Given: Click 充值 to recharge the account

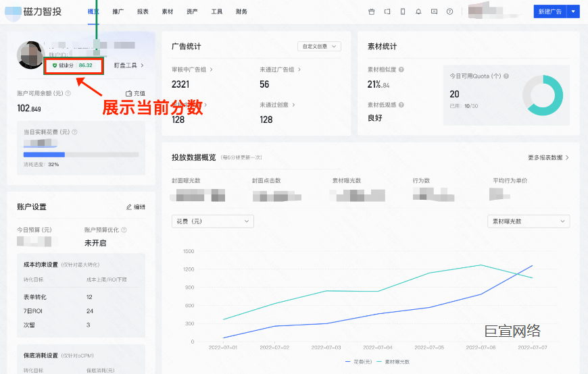Looking at the screenshot, I should tap(135, 93).
